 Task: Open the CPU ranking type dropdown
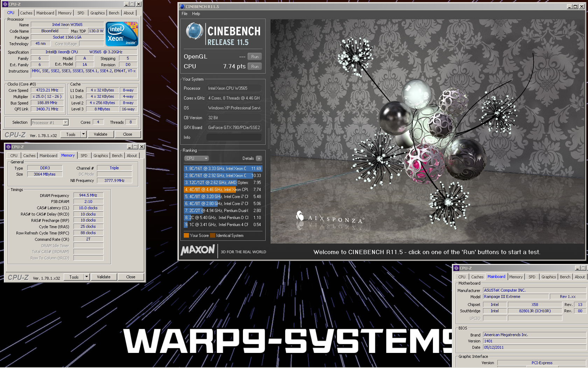pos(196,158)
